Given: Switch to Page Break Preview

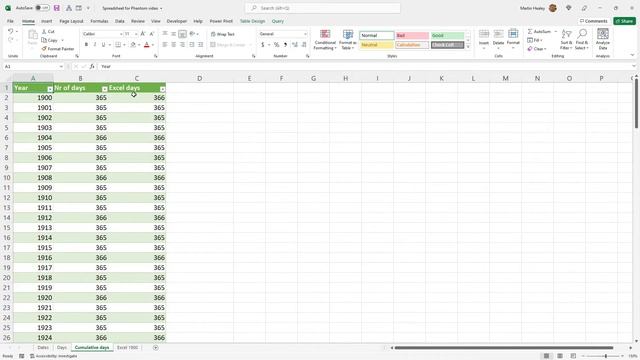Looking at the screenshot, I should tap(573, 356).
